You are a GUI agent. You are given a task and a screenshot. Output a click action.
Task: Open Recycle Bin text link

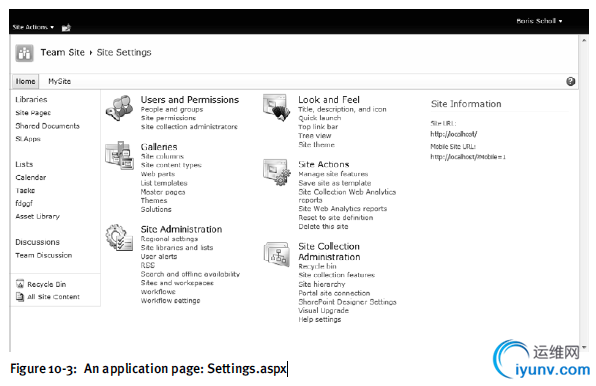click(x=47, y=284)
